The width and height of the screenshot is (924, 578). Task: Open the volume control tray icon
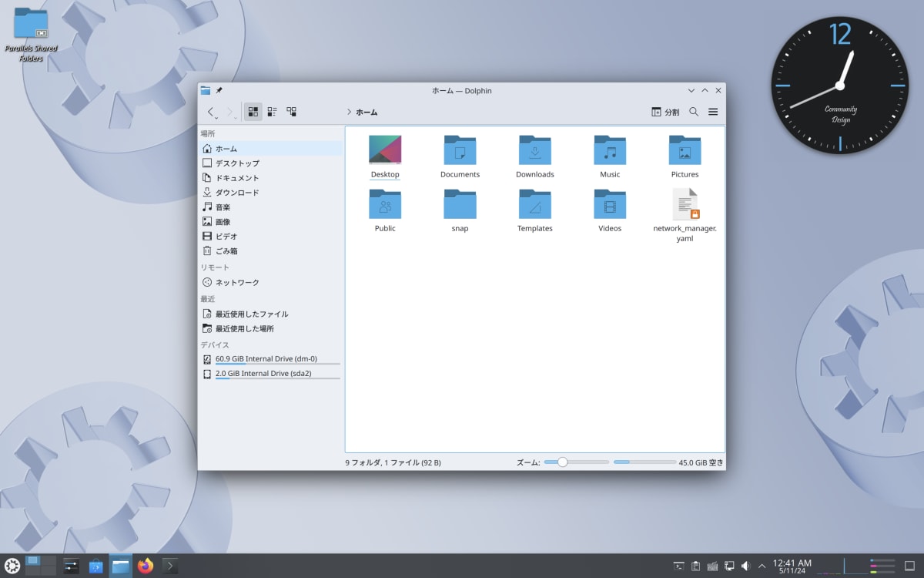tap(745, 566)
